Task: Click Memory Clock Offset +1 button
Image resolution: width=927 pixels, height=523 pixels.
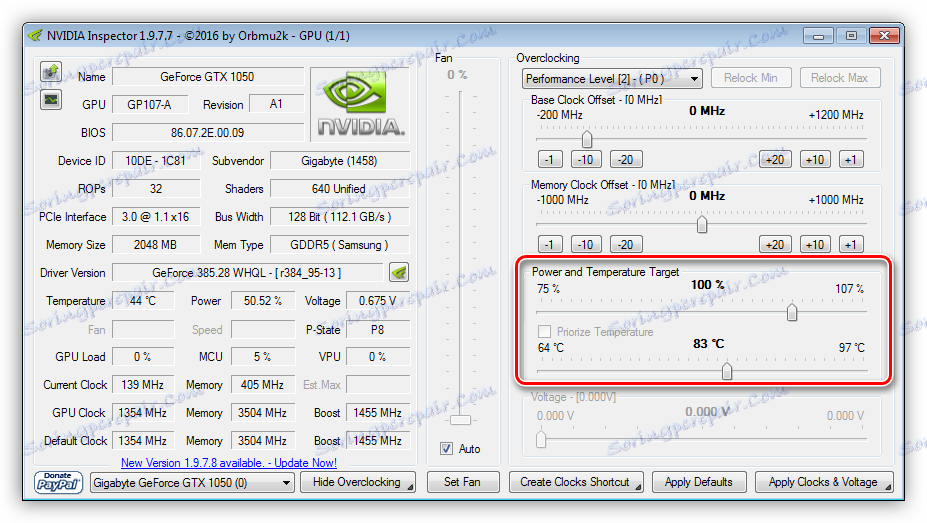Action: coord(851,245)
